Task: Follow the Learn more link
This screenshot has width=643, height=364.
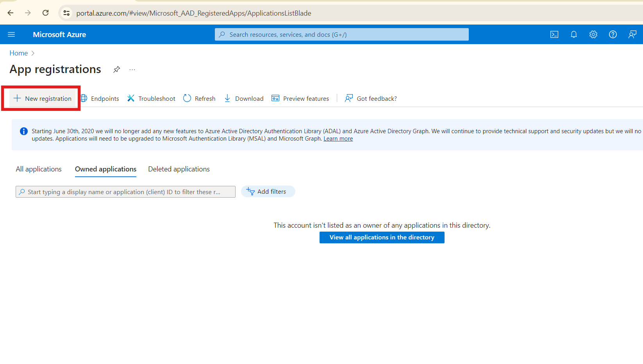Action: 338,139
